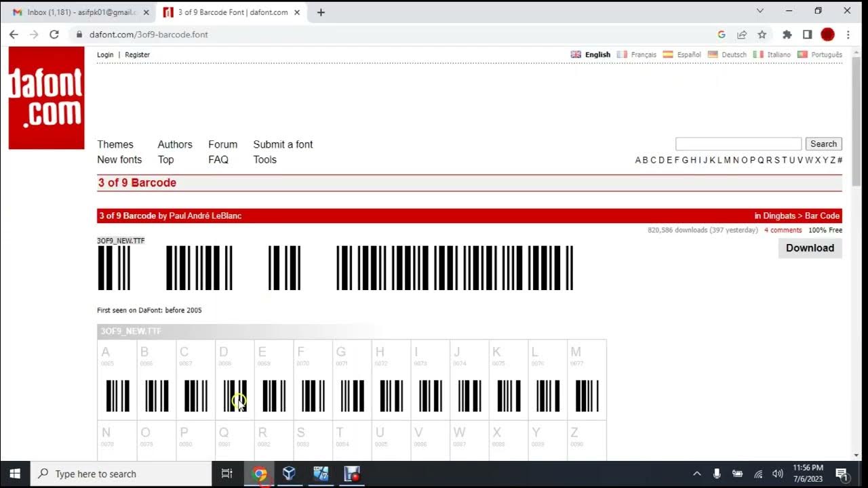Go back using the browser back arrow
Screen dimensions: 868x488
pos(14,35)
